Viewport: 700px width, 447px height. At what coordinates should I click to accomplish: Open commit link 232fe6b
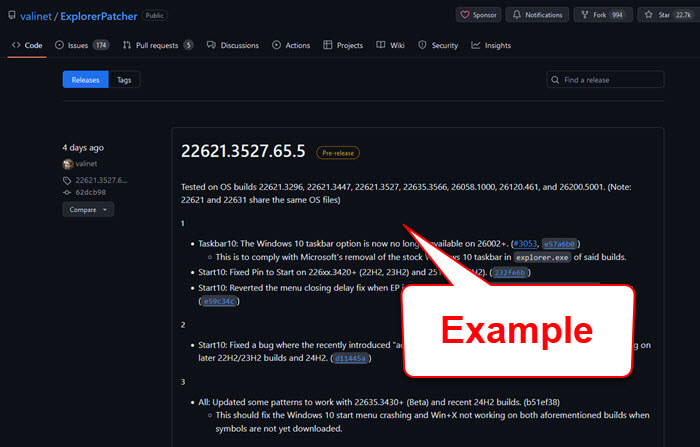pos(510,272)
